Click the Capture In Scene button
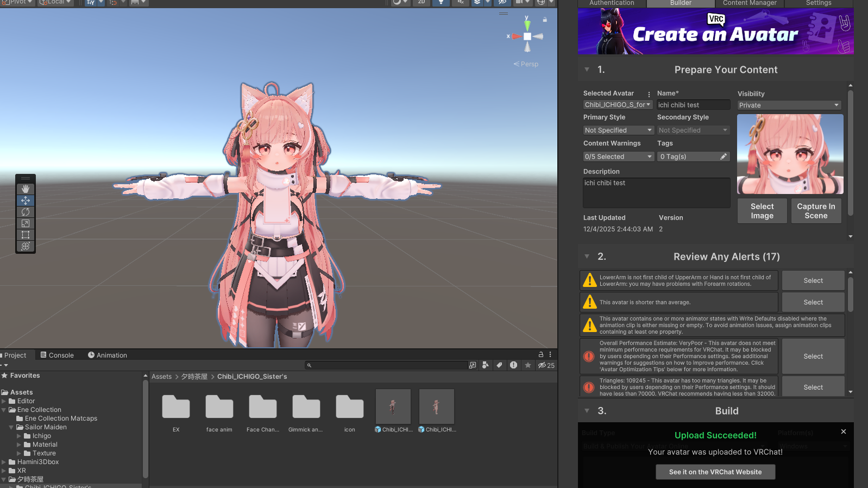Viewport: 868px width, 488px height. pos(816,211)
